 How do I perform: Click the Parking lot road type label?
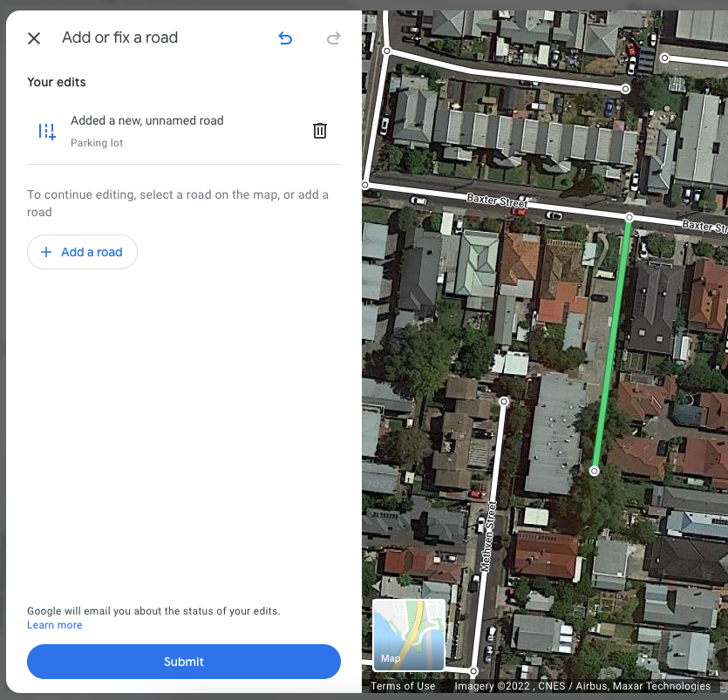point(97,143)
